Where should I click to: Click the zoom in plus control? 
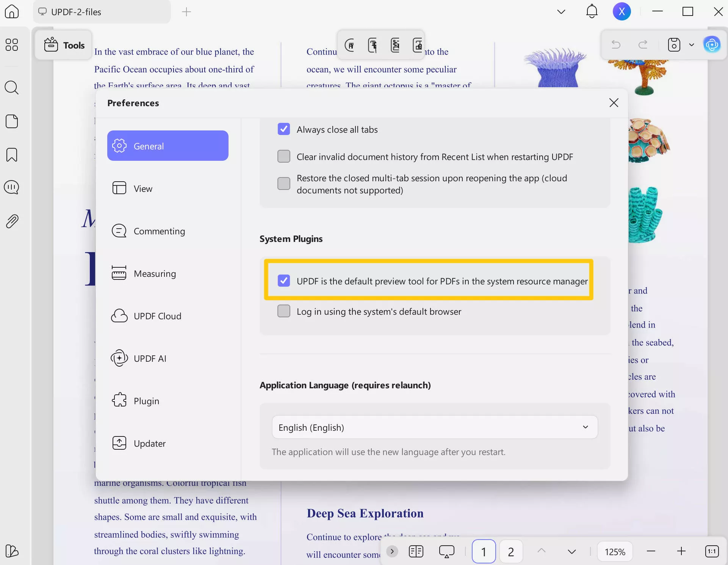(681, 551)
